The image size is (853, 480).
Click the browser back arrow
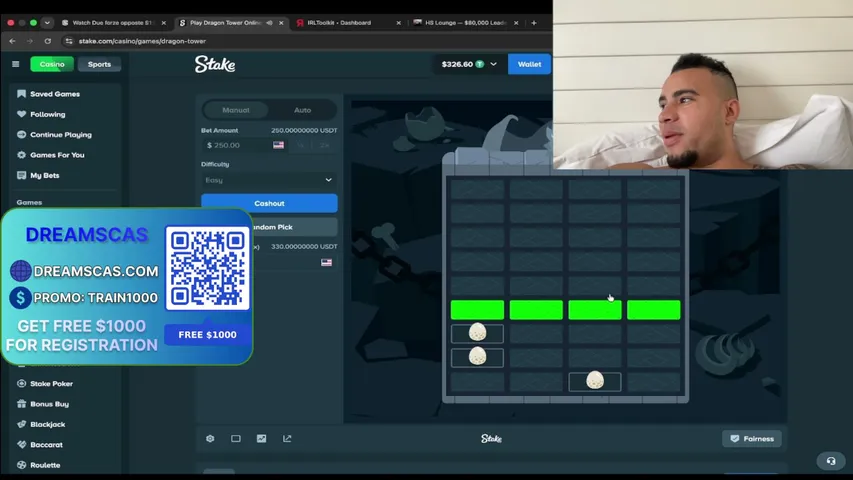click(13, 41)
